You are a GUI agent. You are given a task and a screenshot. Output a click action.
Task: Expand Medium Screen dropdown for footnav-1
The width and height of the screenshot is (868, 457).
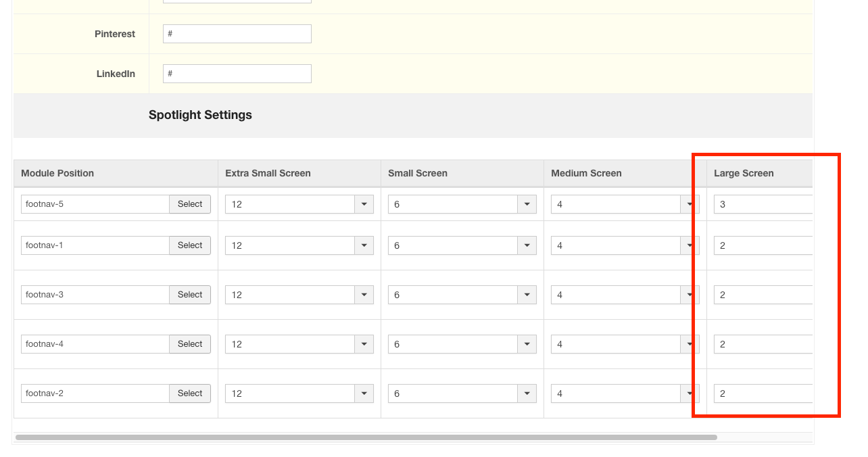click(x=625, y=245)
